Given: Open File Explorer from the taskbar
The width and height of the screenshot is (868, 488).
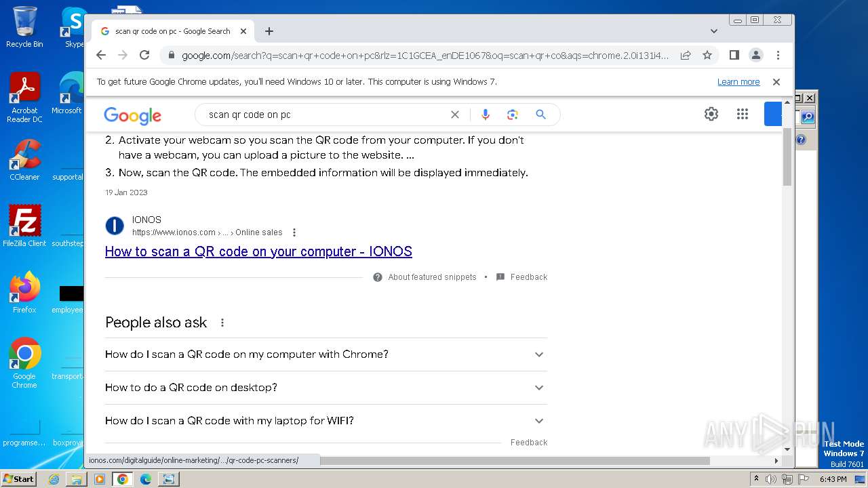Looking at the screenshot, I should tap(77, 479).
